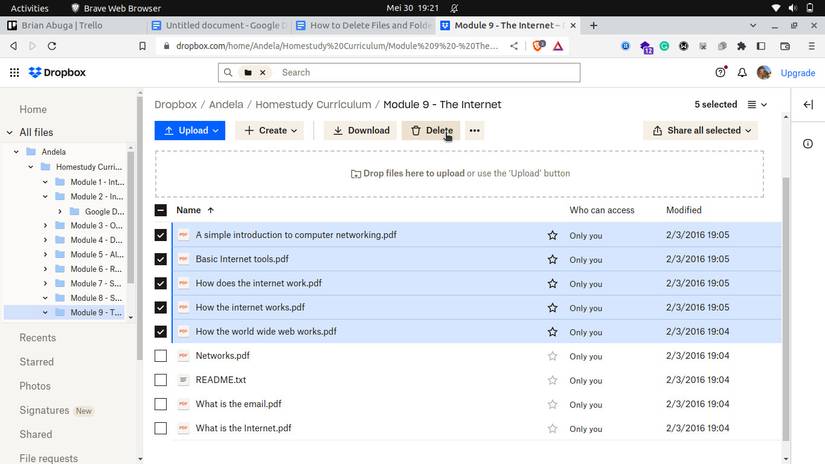Collapse the right details panel arrow
The image size is (825, 464).
808,105
